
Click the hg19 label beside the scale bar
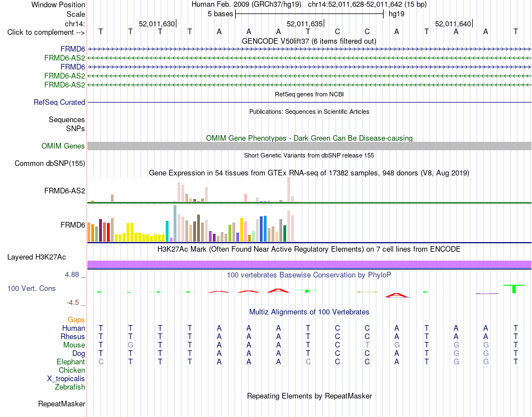tap(396, 14)
